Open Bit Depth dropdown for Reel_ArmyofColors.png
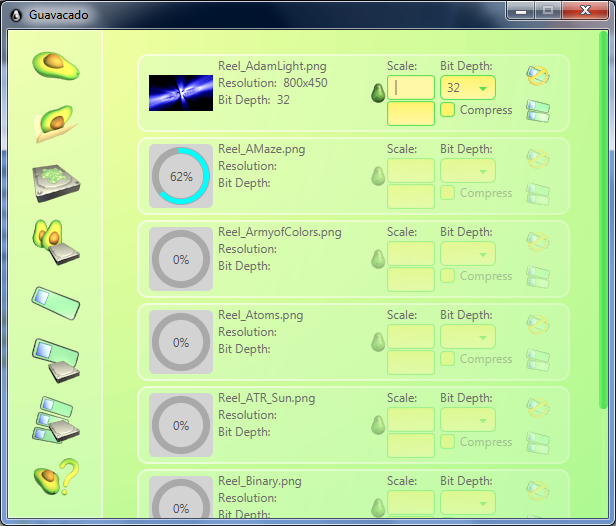The image size is (616, 526). pos(468,253)
